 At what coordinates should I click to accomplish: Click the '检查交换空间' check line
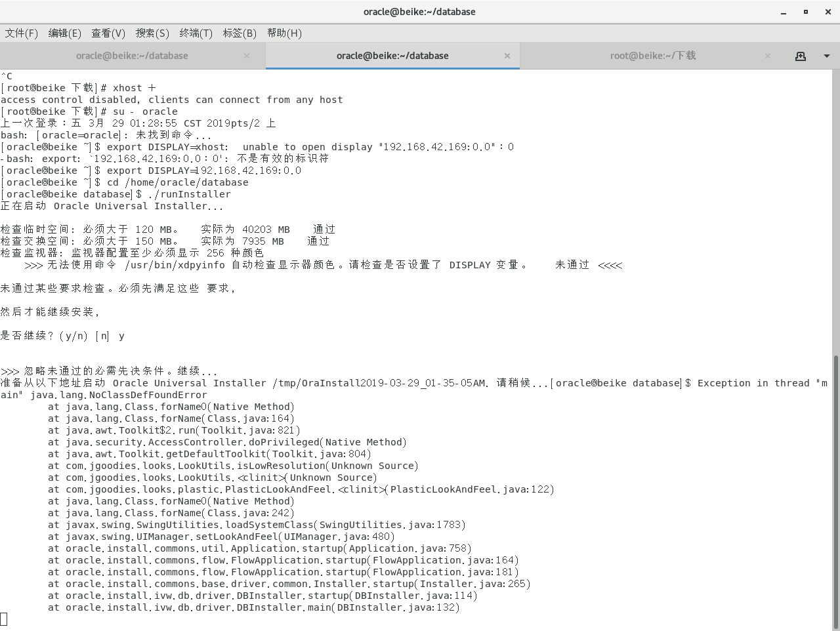tap(165, 241)
